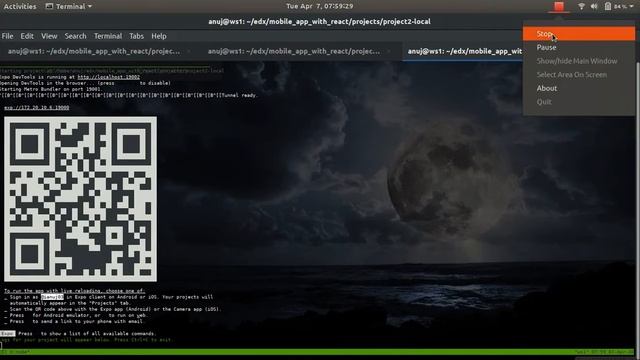The height and width of the screenshot is (360, 640).
Task: Choose Quit in the recorder menu
Action: coord(579,102)
